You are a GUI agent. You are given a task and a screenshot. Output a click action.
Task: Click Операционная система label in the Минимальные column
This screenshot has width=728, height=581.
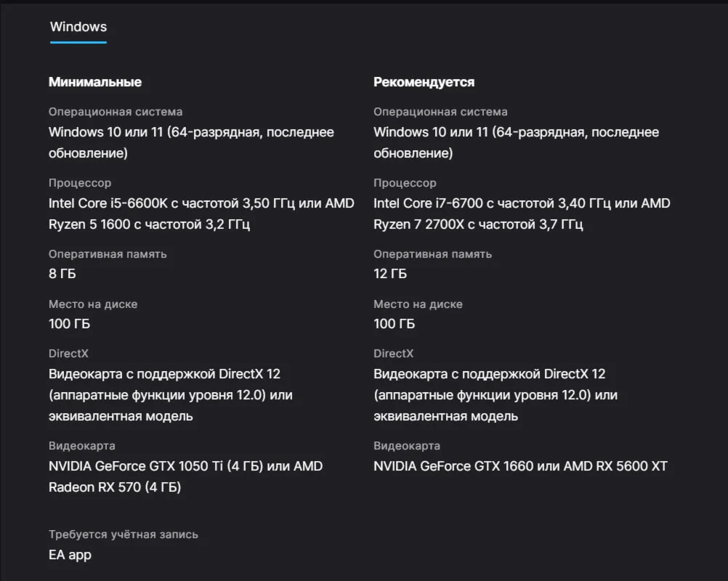point(116,112)
